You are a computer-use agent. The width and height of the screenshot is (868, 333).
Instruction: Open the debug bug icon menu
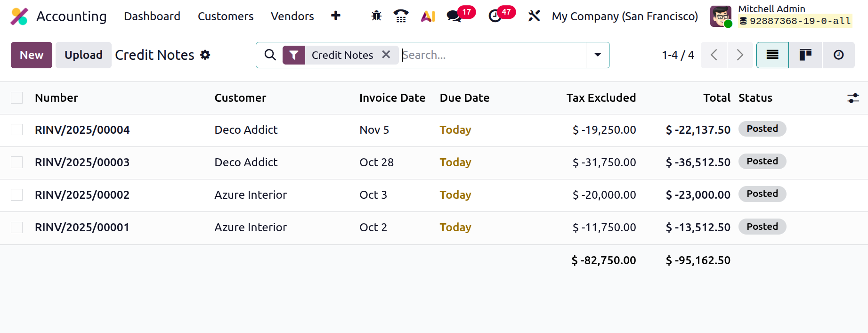pos(376,16)
